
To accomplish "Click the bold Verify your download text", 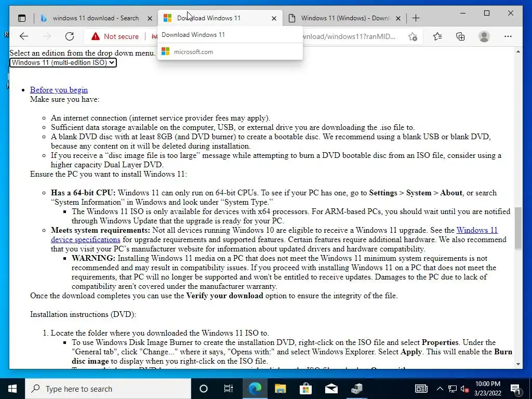I will tap(224, 296).
